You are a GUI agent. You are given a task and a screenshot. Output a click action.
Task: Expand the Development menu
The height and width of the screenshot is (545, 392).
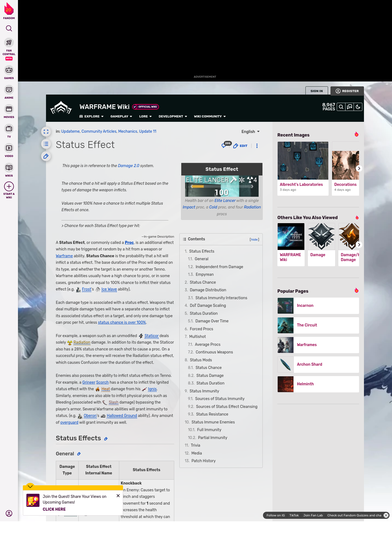173,116
